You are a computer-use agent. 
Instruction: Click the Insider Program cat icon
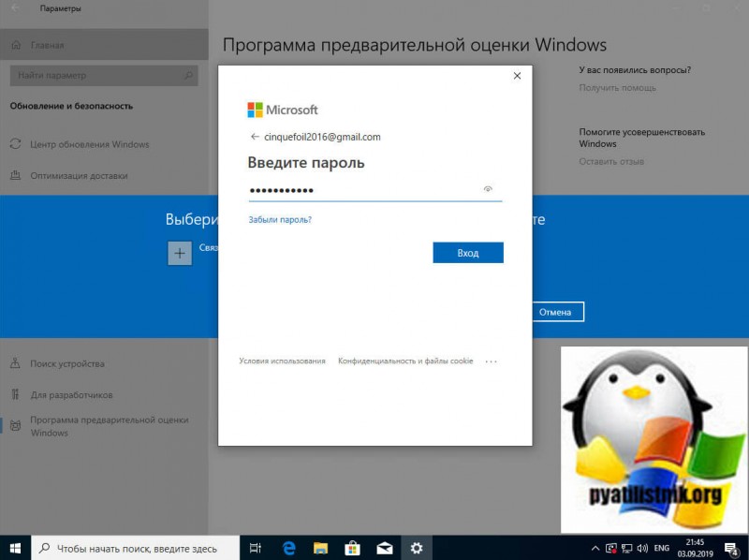(x=15, y=426)
